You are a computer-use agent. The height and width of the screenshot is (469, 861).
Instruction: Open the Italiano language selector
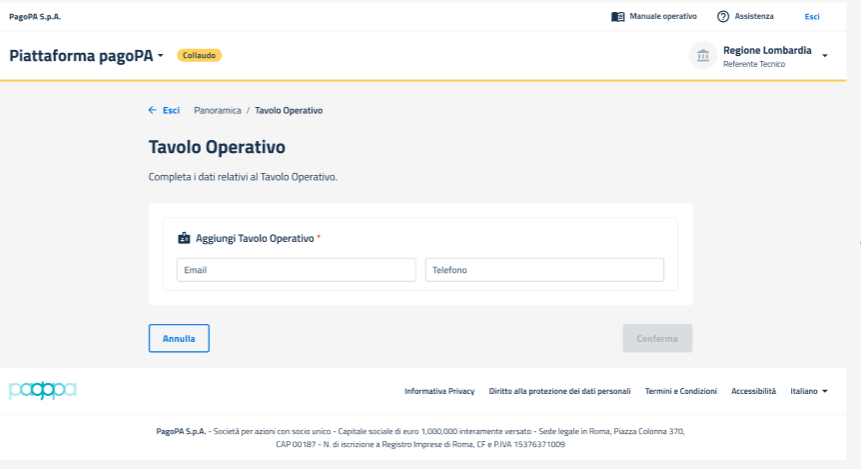[x=809, y=391]
